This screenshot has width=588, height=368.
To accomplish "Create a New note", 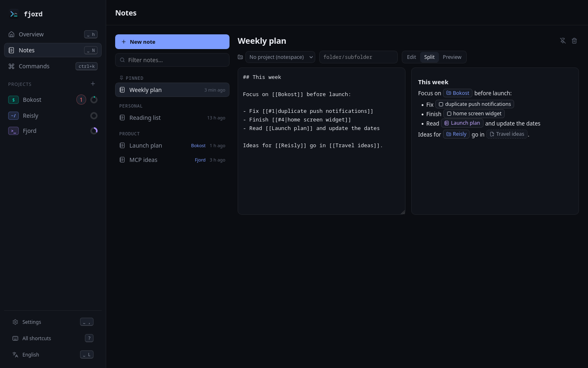I will [172, 42].
